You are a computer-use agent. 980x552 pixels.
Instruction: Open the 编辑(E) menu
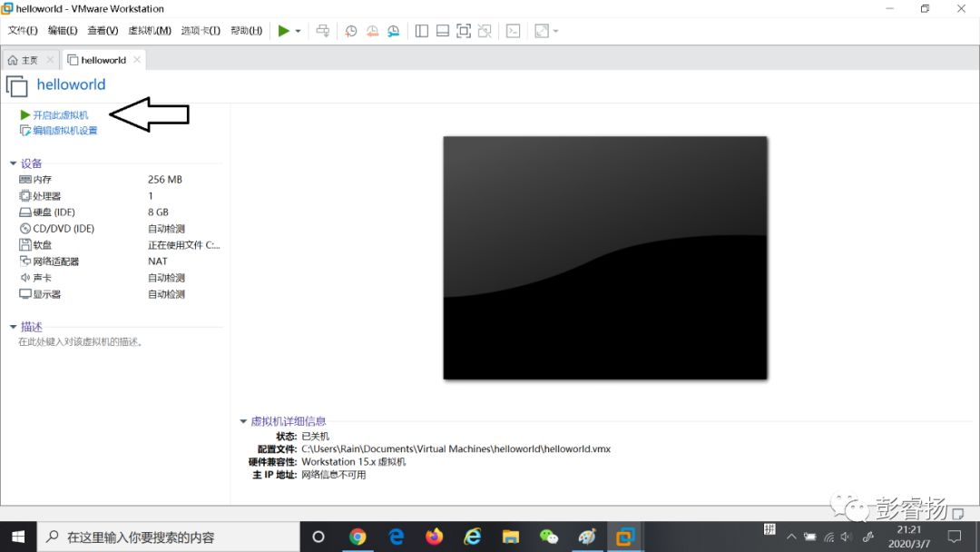[x=63, y=31]
